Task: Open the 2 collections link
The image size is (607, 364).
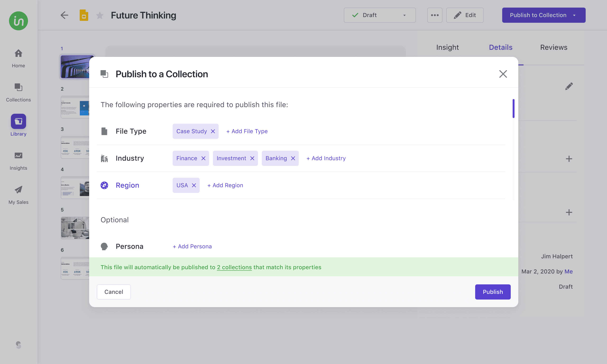Action: point(234,267)
